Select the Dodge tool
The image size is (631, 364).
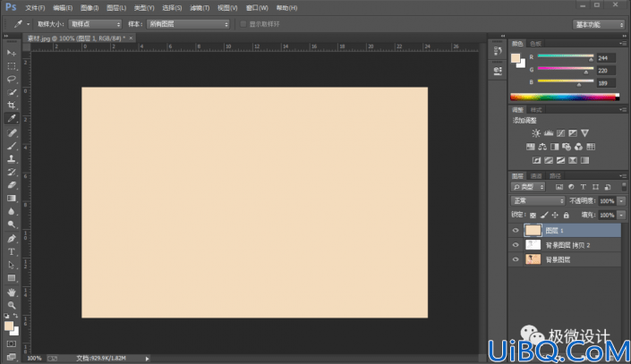point(12,224)
